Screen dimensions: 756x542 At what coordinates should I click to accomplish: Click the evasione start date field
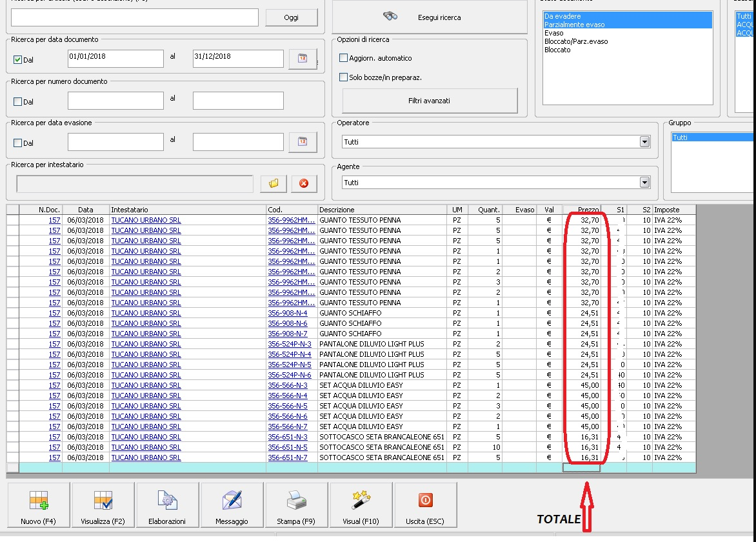[115, 142]
